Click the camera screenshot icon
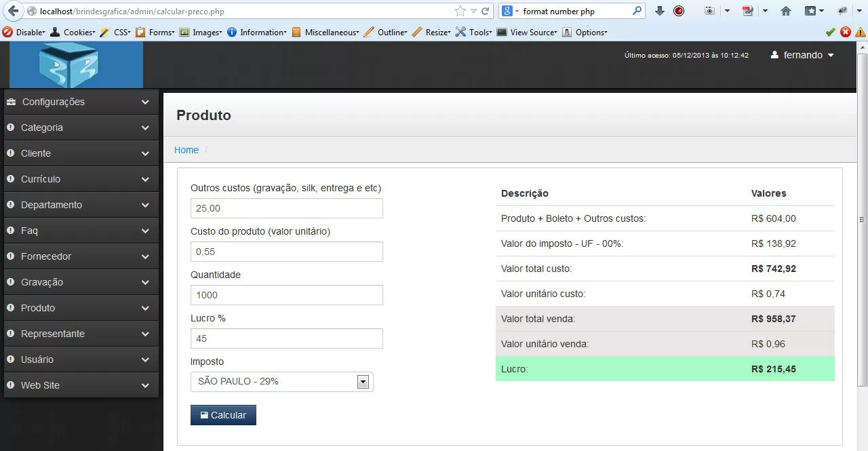The height and width of the screenshot is (451, 868). (709, 11)
